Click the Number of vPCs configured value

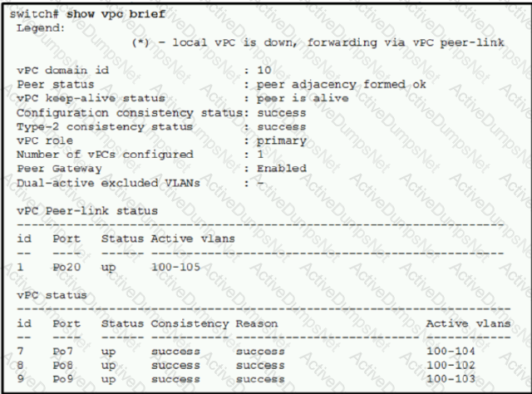[x=260, y=155]
